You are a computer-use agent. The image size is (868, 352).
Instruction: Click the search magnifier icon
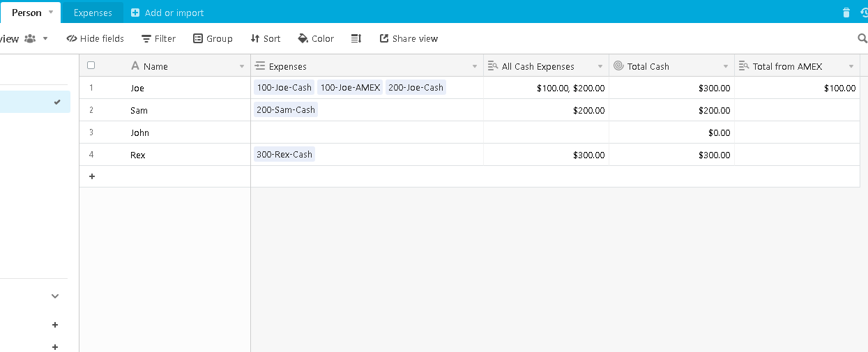pyautogui.click(x=862, y=38)
